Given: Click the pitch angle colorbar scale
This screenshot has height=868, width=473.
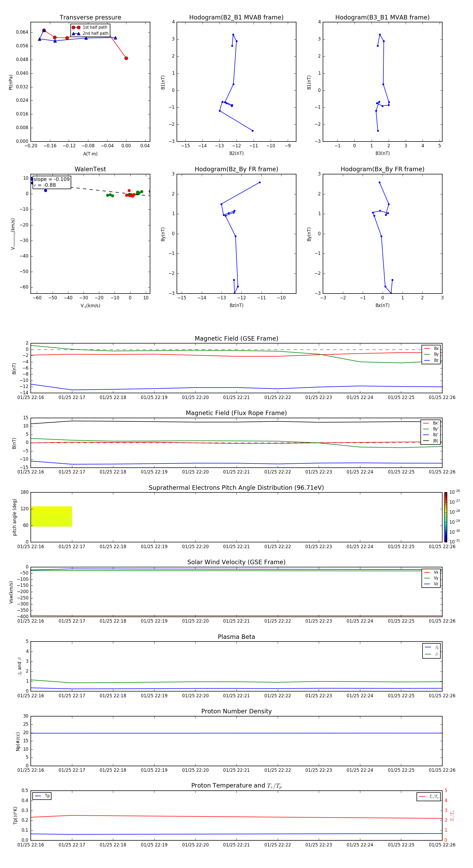Looking at the screenshot, I should pos(446,517).
